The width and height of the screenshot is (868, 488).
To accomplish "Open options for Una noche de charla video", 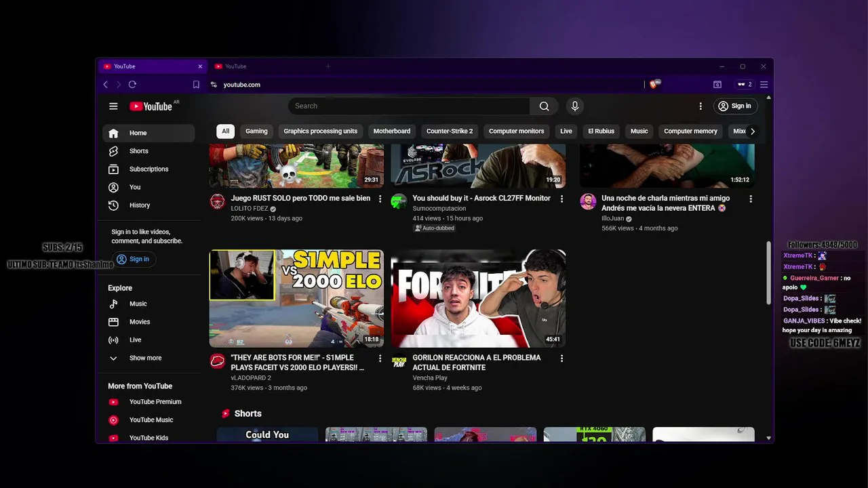I will pos(750,199).
